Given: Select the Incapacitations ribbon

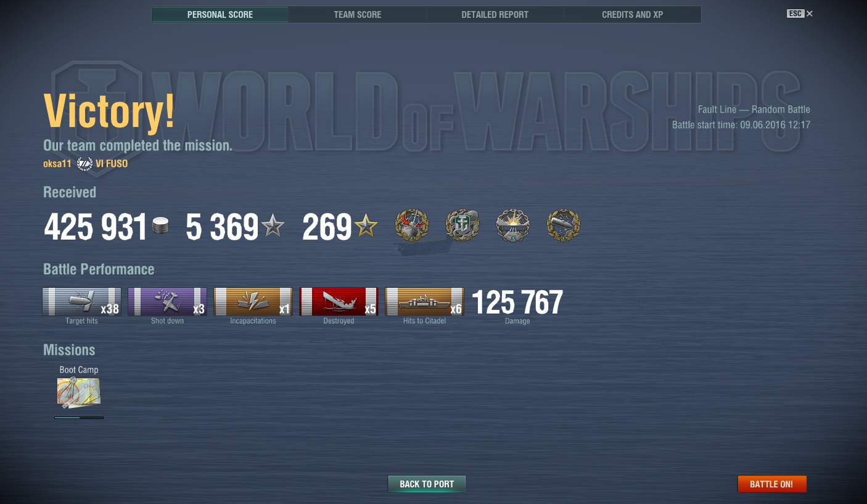Looking at the screenshot, I should [x=253, y=301].
